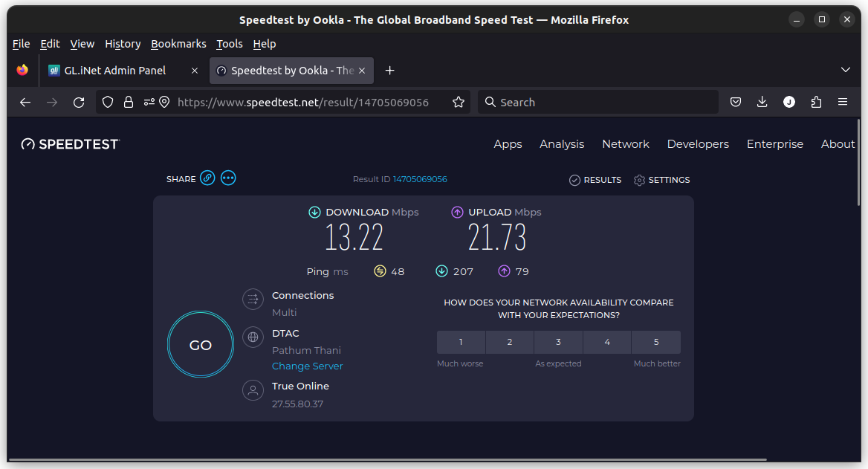Open the tracking protection shield icon
Screen dimensions: 868x469
tap(108, 103)
